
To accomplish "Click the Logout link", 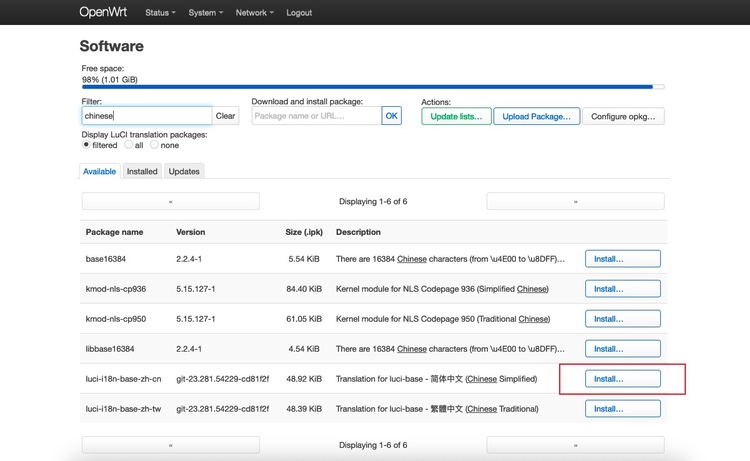I will 299,13.
